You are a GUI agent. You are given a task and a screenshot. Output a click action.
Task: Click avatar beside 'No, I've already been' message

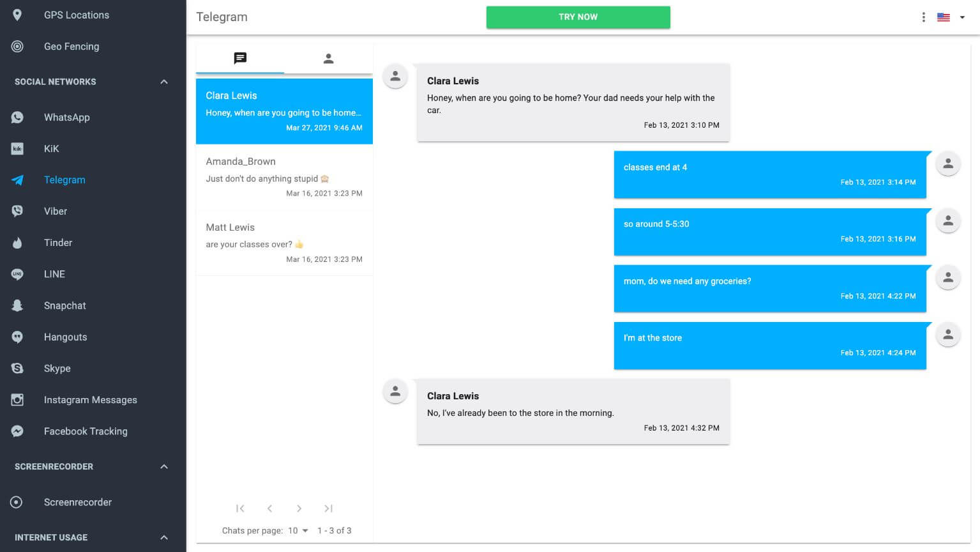[395, 391]
